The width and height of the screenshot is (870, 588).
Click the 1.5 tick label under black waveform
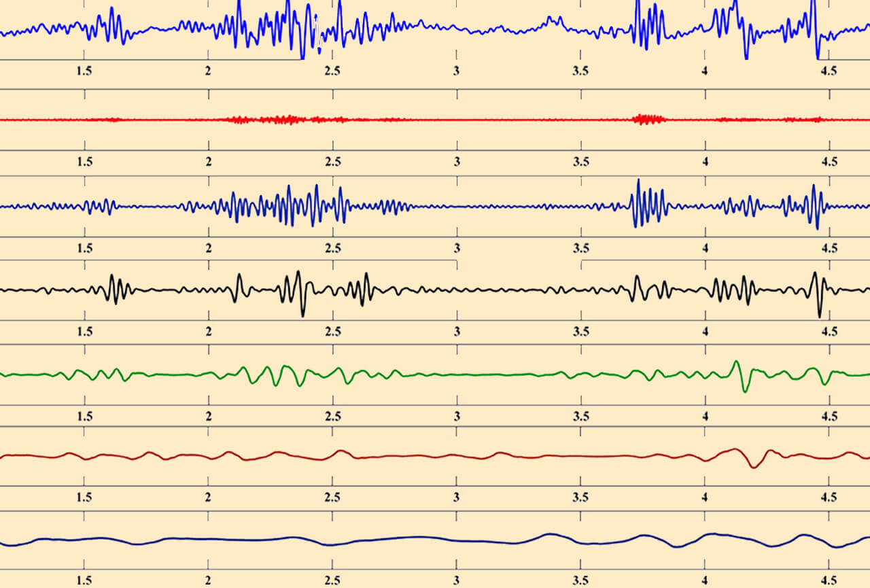[x=84, y=332]
